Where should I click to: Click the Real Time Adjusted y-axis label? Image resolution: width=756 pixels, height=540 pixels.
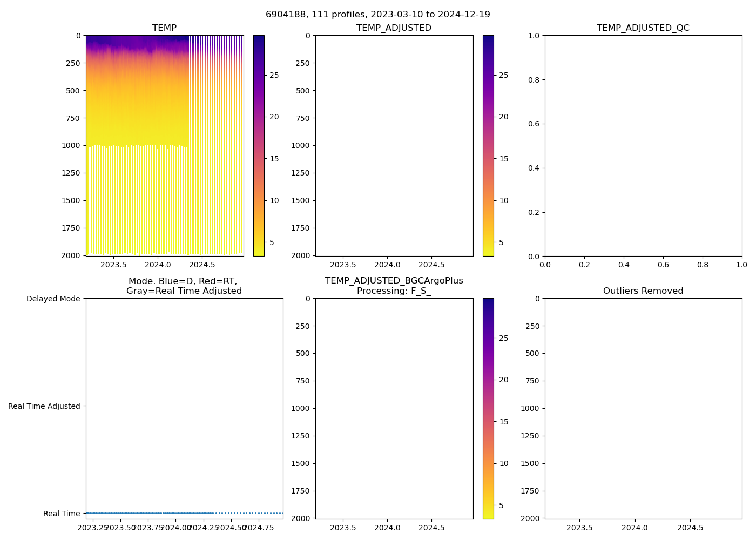44,406
